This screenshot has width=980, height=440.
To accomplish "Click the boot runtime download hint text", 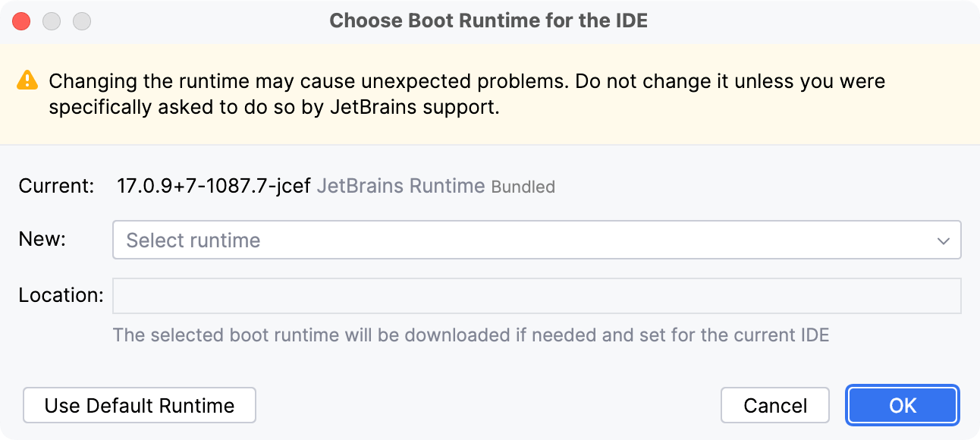I will click(x=470, y=335).
